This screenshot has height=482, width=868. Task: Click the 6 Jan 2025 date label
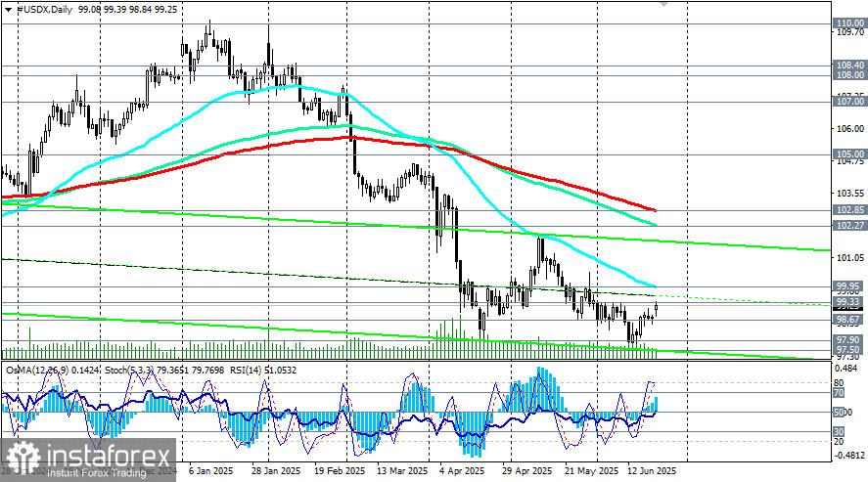211,471
